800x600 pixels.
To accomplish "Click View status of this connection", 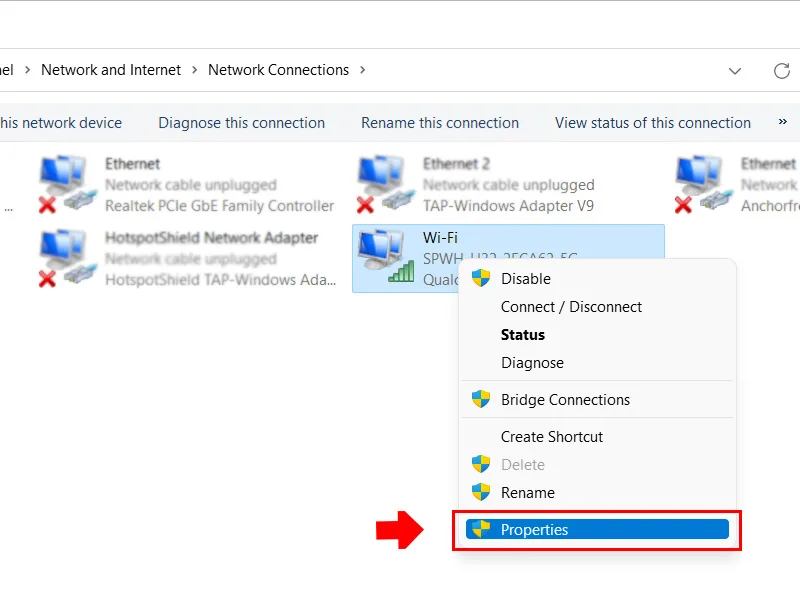I will point(653,123).
